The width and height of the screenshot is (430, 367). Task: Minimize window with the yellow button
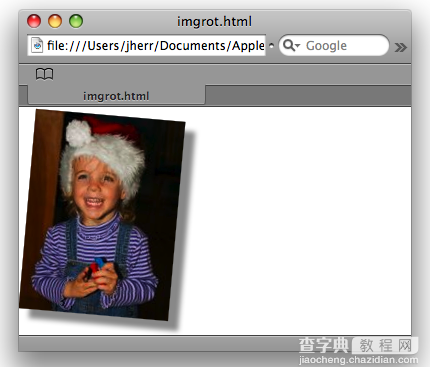tap(55, 21)
